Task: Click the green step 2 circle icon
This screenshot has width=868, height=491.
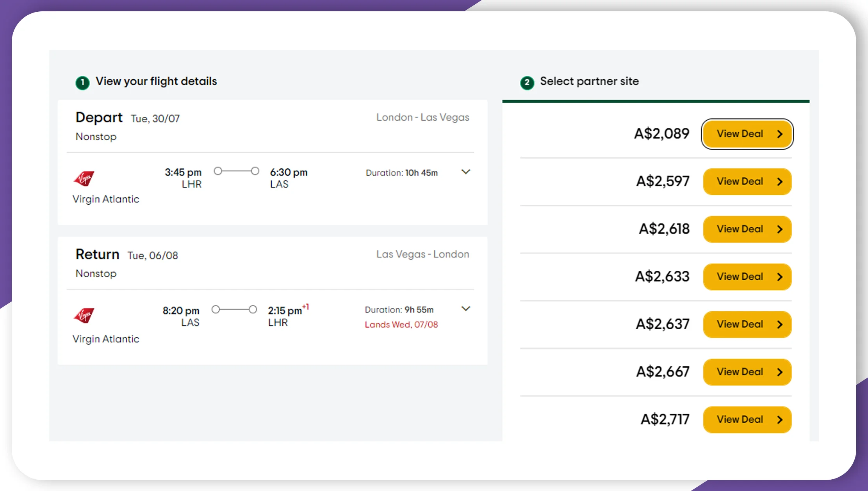Action: point(527,82)
